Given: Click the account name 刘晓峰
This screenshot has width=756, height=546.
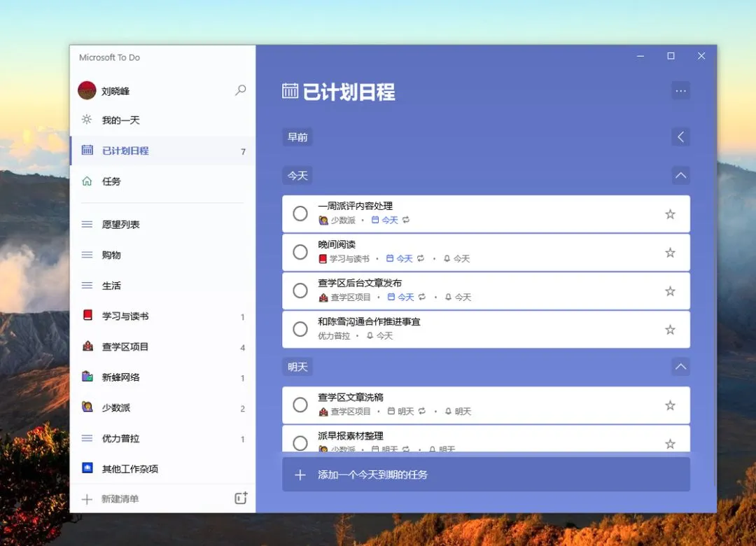Looking at the screenshot, I should tap(115, 91).
